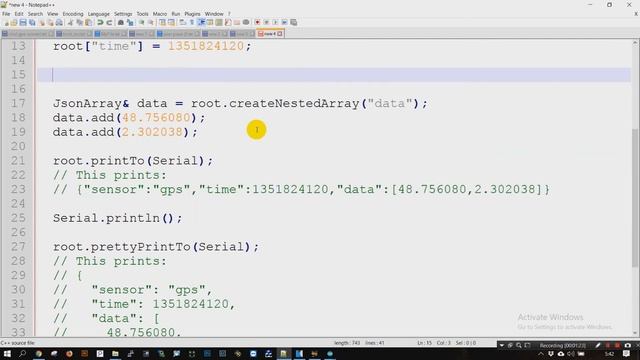Click root.prettyPrintTo(Serial) on line 27

(152, 247)
